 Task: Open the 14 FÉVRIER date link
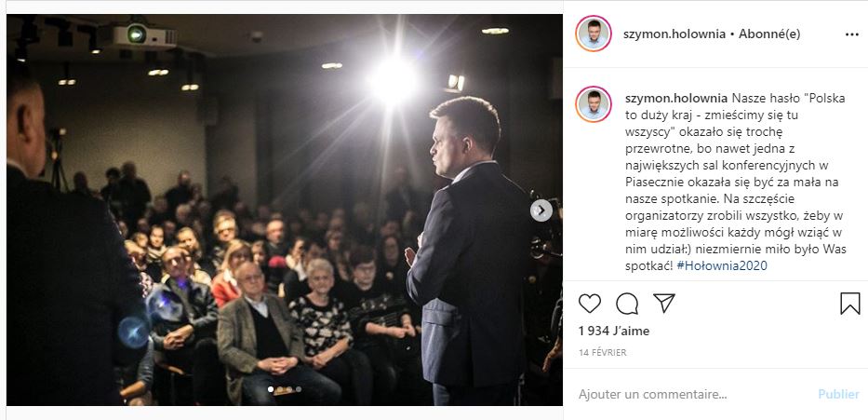pos(602,352)
